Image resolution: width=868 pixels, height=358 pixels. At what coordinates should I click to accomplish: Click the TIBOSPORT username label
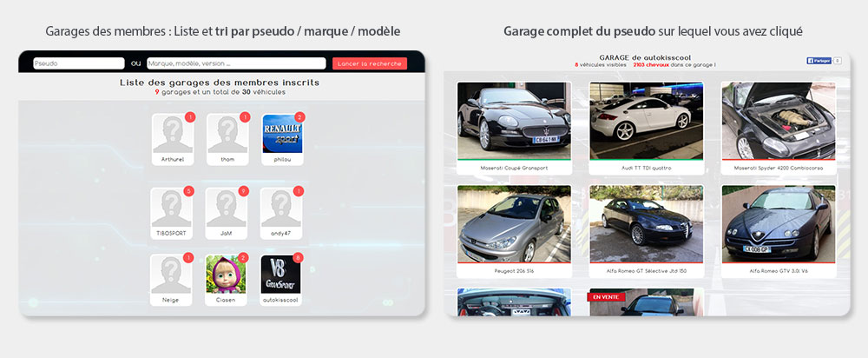(172, 234)
